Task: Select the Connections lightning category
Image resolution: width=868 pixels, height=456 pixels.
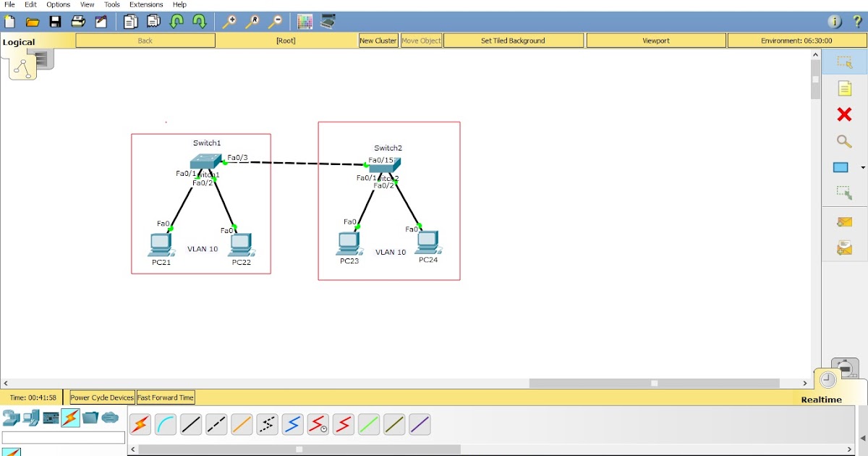Action: tap(70, 418)
